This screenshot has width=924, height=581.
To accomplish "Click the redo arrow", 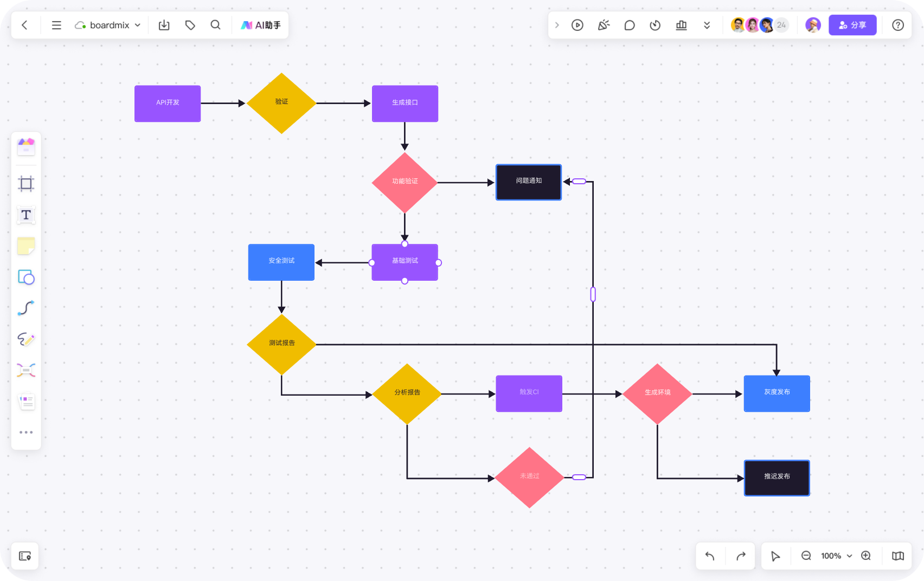I will tap(741, 556).
